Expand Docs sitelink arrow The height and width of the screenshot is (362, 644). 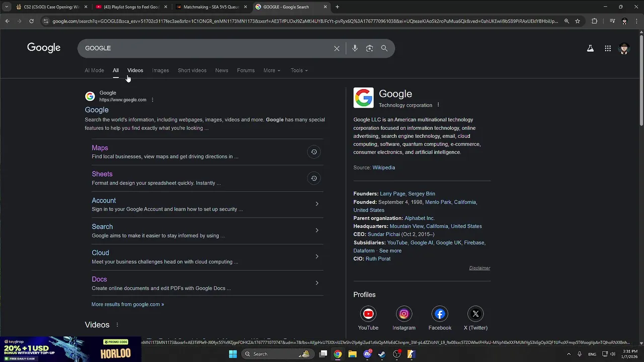[316, 283]
